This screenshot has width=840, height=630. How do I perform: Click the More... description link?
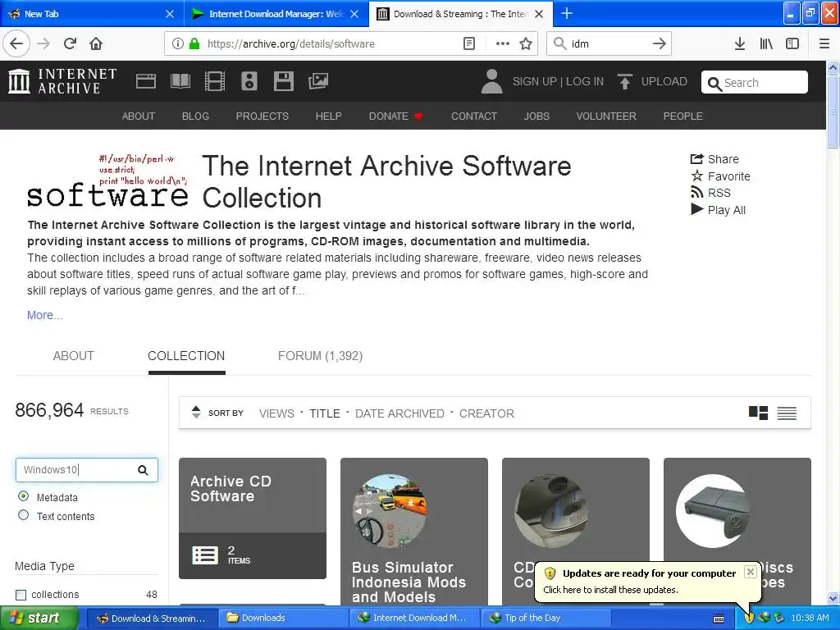[44, 315]
